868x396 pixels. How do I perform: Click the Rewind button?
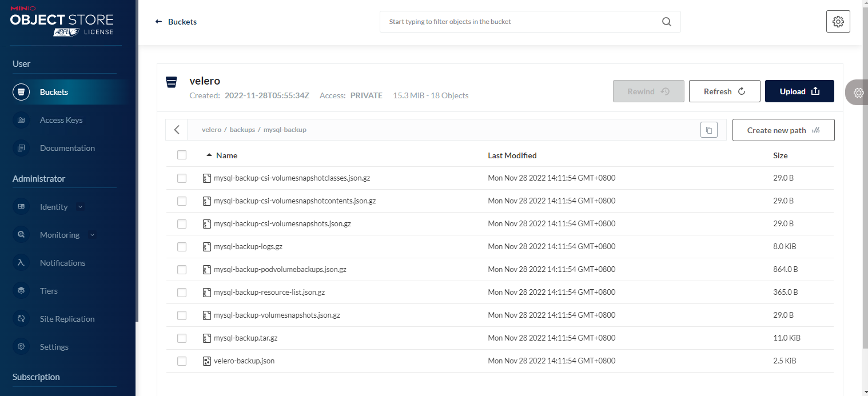point(648,91)
